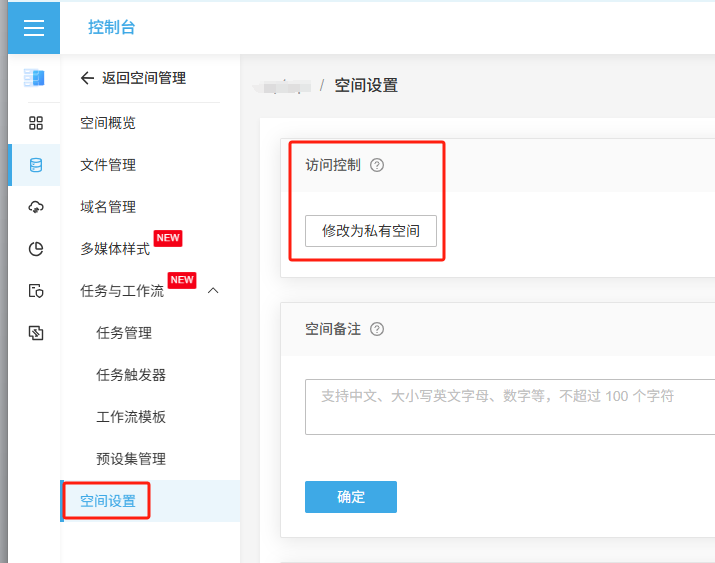Open the 控制台 home link
The height and width of the screenshot is (563, 715).
112,27
